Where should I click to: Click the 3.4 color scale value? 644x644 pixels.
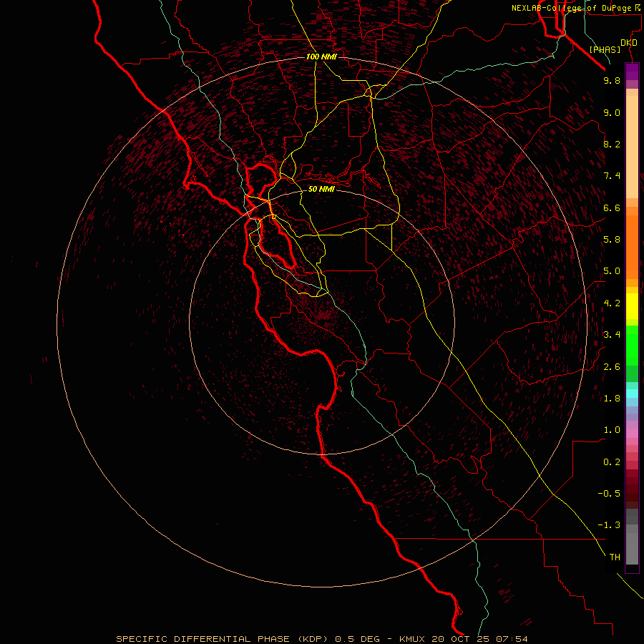[x=612, y=334]
